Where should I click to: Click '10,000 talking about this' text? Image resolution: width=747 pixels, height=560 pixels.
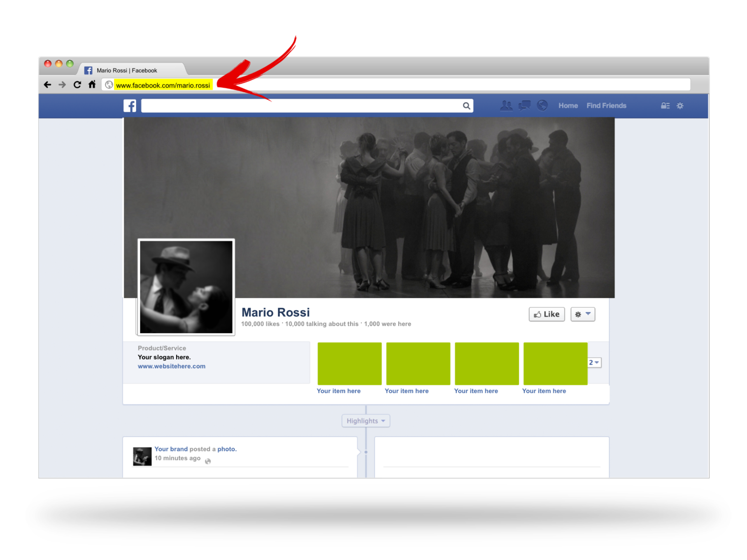click(322, 324)
